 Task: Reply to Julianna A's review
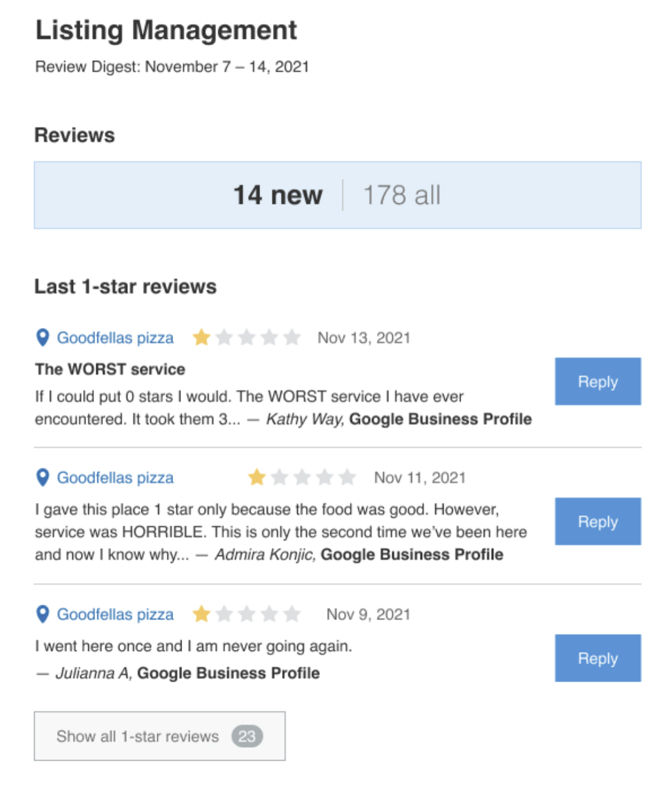tap(597, 658)
